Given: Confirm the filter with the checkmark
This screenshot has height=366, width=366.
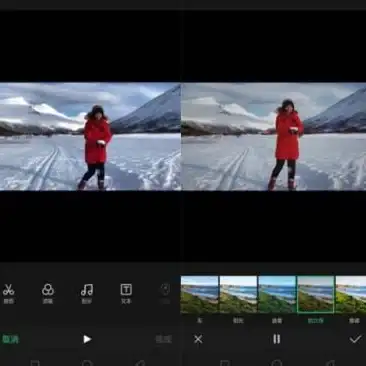Looking at the screenshot, I should (x=355, y=339).
